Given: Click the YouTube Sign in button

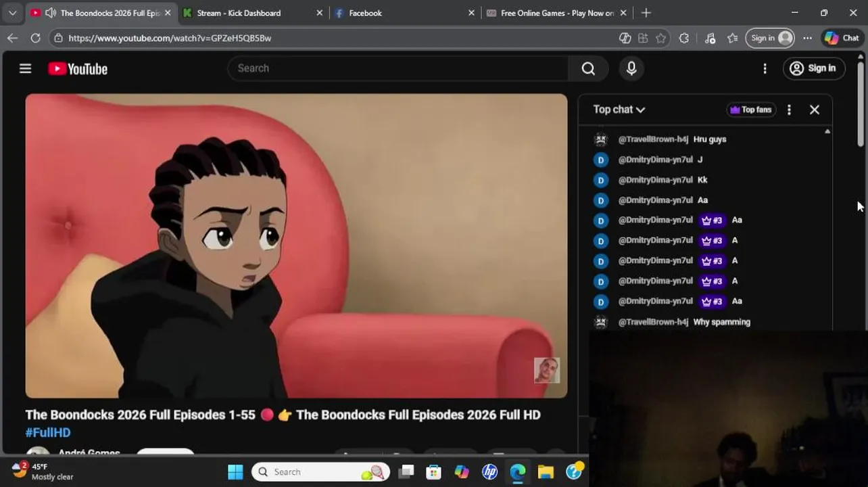Looking at the screenshot, I should (x=813, y=68).
